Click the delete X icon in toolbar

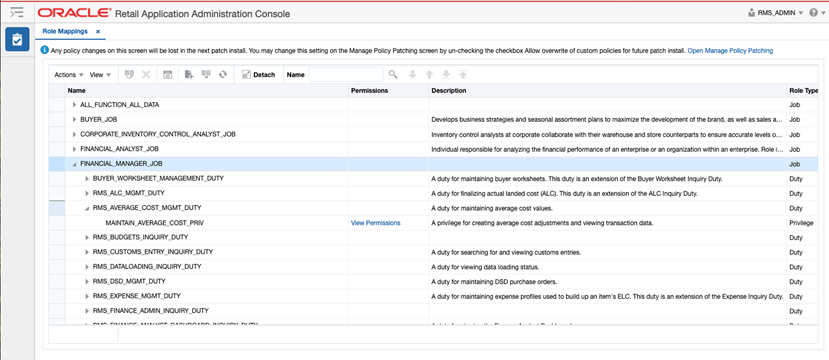tap(146, 75)
